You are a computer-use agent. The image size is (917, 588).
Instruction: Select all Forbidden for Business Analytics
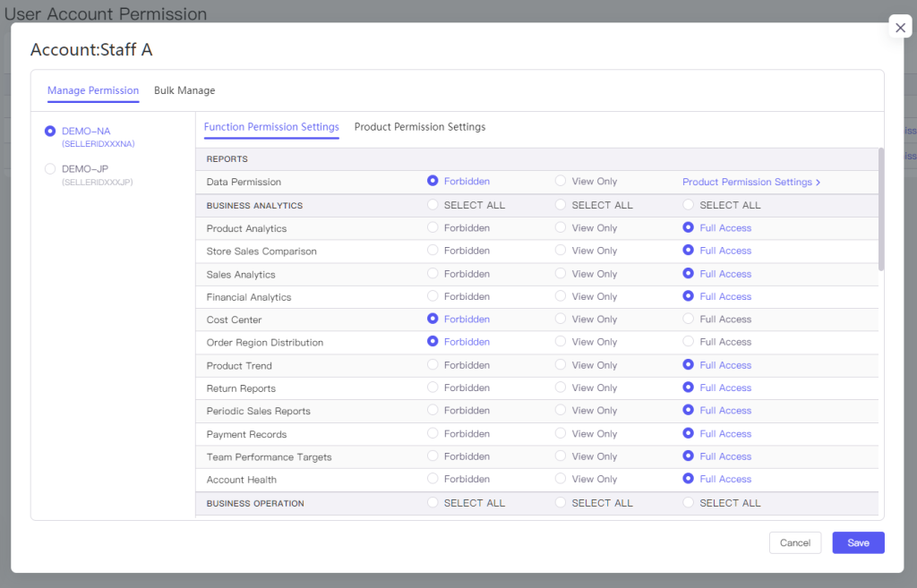(433, 205)
